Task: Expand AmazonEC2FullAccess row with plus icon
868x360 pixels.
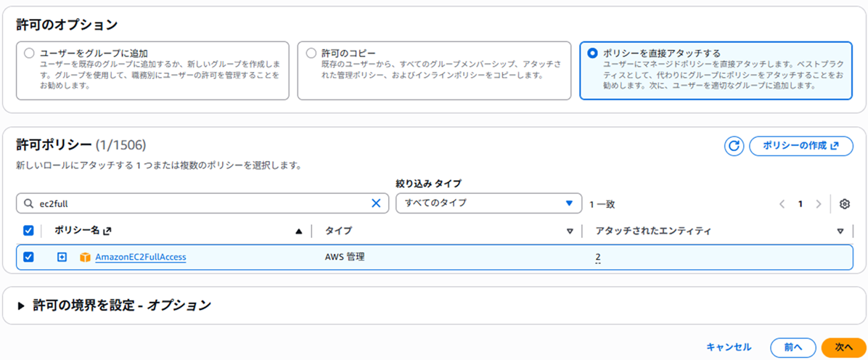Action: 62,257
